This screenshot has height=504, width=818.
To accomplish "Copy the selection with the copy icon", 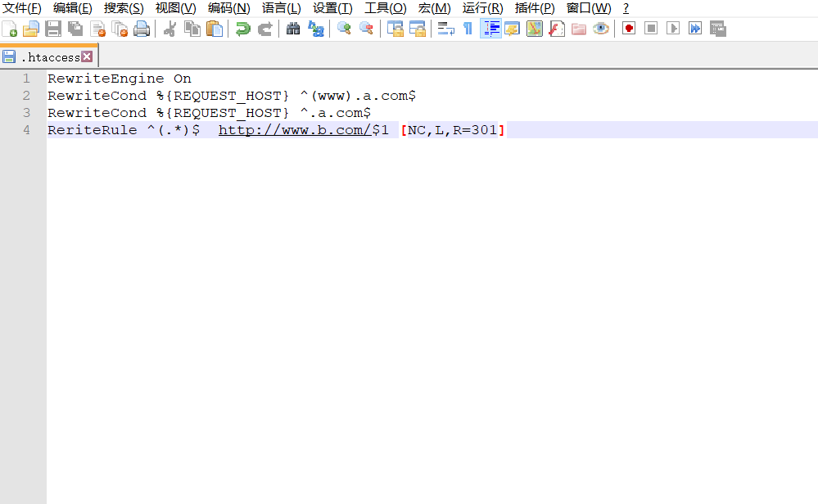I will tap(192, 29).
